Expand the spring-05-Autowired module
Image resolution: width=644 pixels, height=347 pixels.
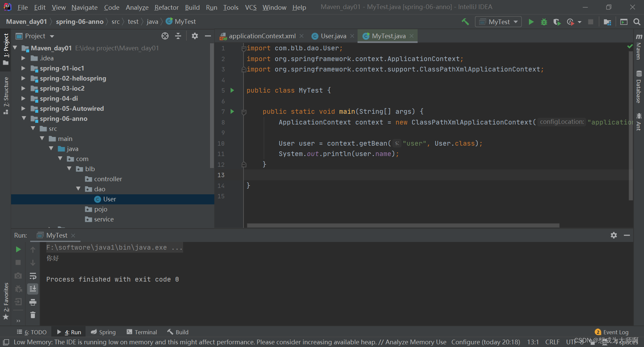tap(23, 108)
